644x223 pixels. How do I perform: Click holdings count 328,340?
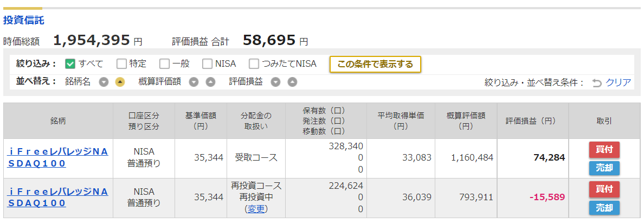[x=346, y=147]
